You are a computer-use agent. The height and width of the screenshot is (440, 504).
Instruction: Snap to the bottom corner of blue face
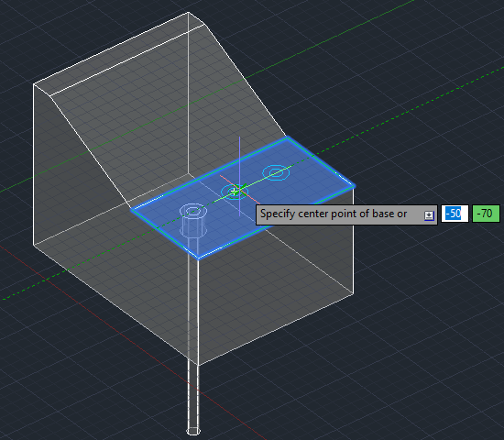(198, 258)
